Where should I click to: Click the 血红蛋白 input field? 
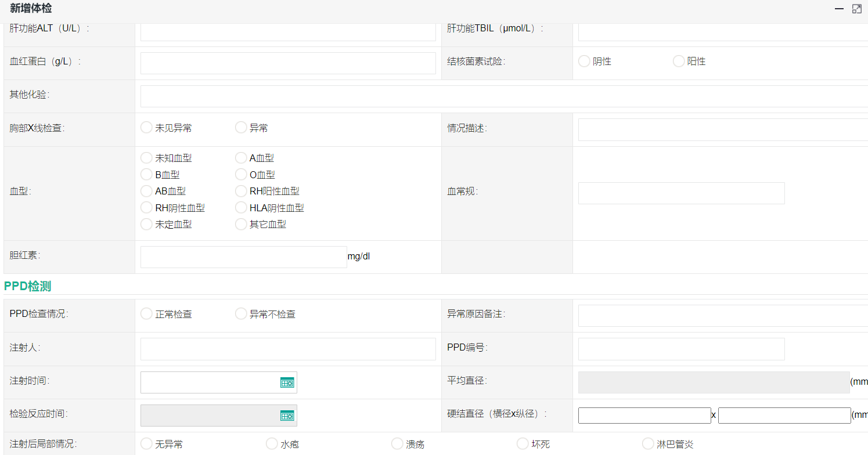click(x=288, y=63)
